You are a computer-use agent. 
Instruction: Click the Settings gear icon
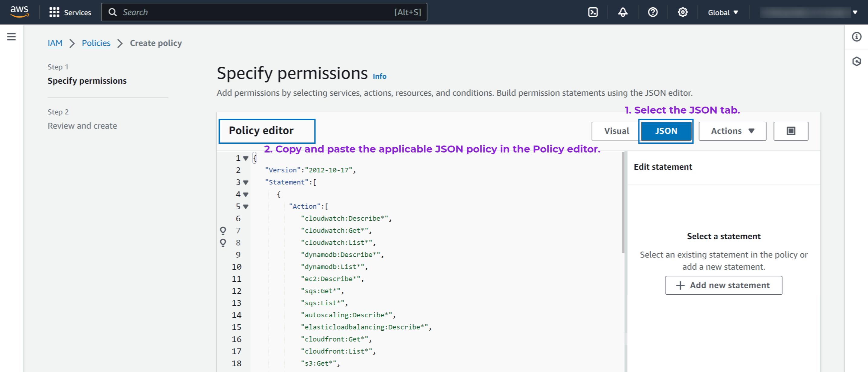pyautogui.click(x=681, y=12)
